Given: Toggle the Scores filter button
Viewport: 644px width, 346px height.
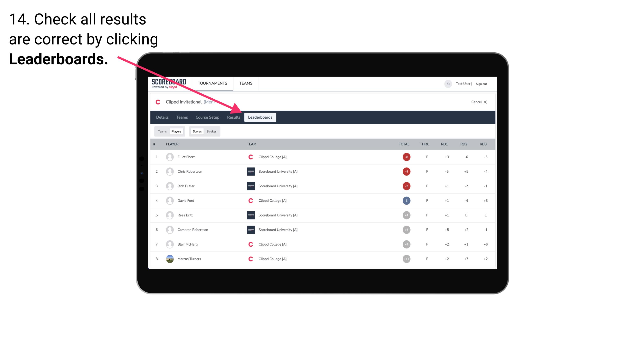Looking at the screenshot, I should point(197,131).
